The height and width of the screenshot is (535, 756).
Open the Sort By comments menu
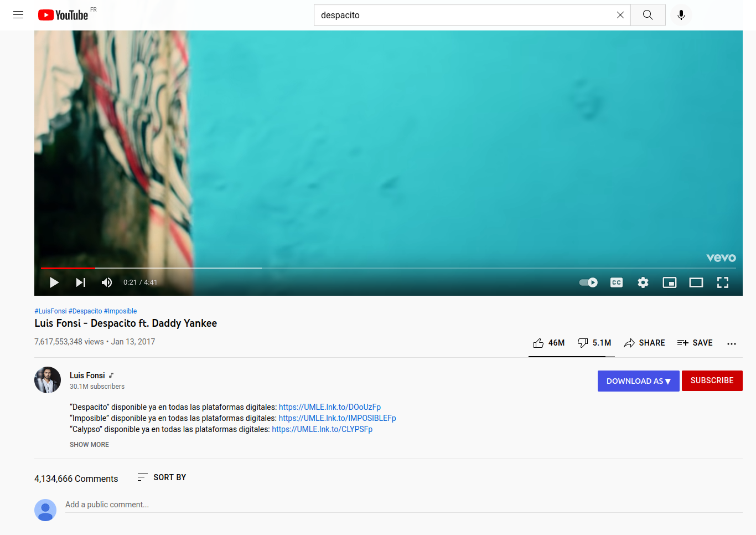[162, 477]
